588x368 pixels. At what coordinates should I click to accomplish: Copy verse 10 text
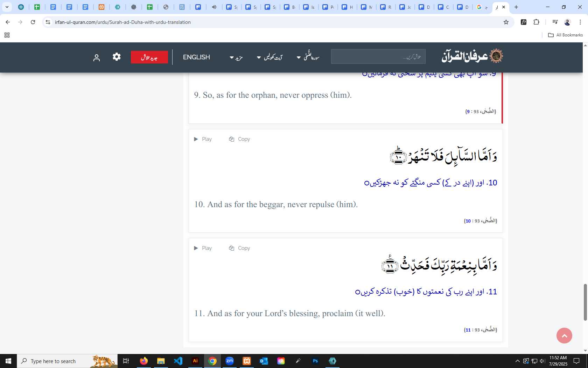239,139
